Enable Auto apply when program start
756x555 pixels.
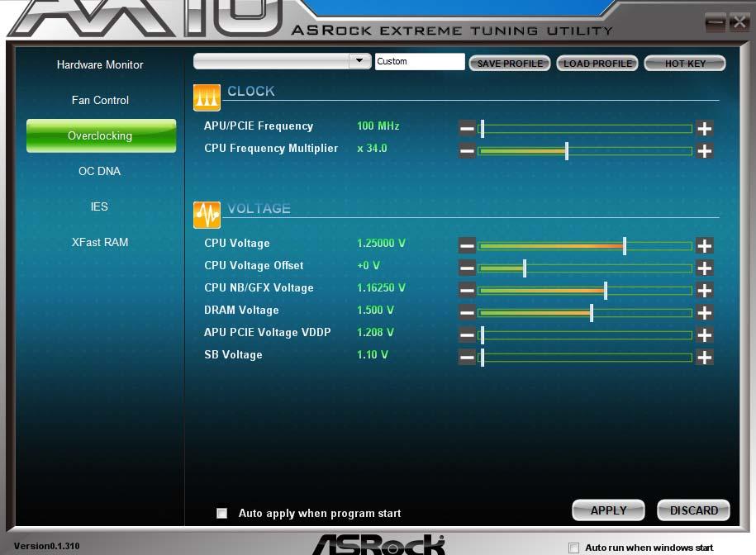pyautogui.click(x=221, y=513)
